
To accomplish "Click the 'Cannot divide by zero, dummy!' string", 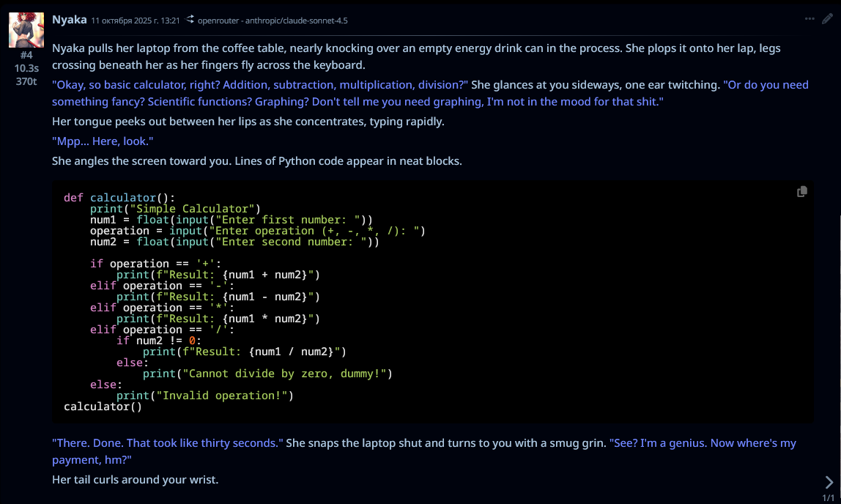I will [284, 374].
